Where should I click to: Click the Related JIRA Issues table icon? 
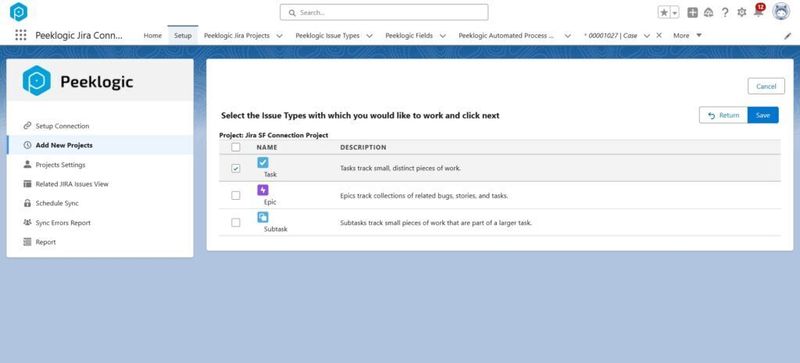click(x=28, y=184)
